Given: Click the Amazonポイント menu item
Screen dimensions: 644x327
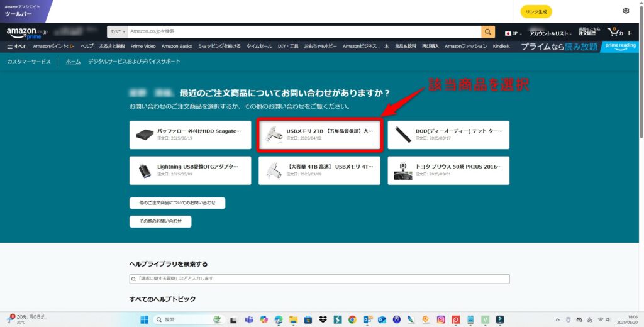Looking at the screenshot, I should pyautogui.click(x=53, y=47).
